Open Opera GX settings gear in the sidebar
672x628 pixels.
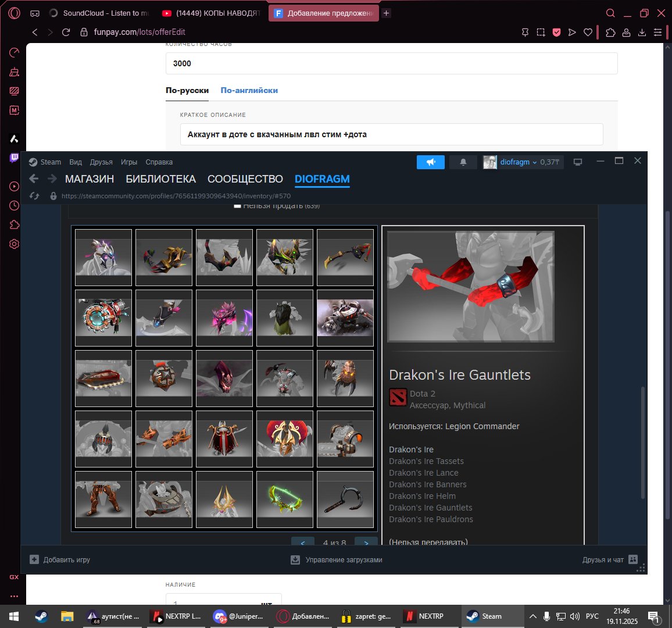point(14,244)
